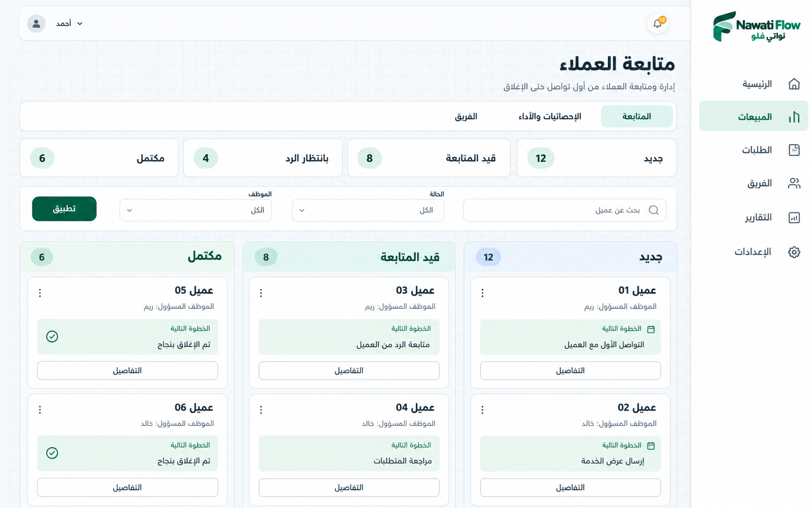Viewport: 812px width, 508px height.
Task: Open التفاصيل for عميل 01
Action: pyautogui.click(x=570, y=371)
